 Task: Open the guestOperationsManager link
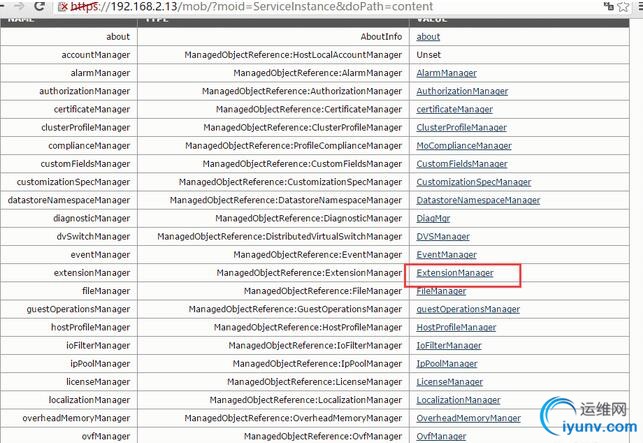click(x=468, y=309)
